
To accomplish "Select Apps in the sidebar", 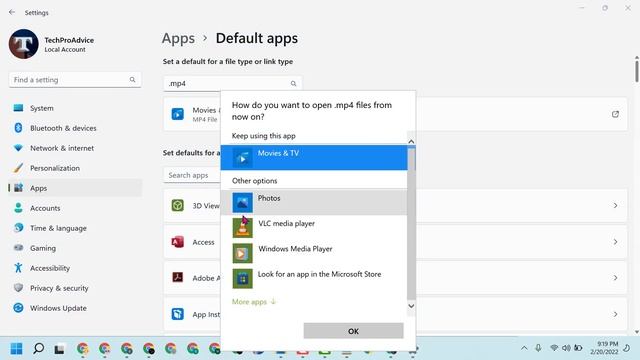I will pos(75,188).
